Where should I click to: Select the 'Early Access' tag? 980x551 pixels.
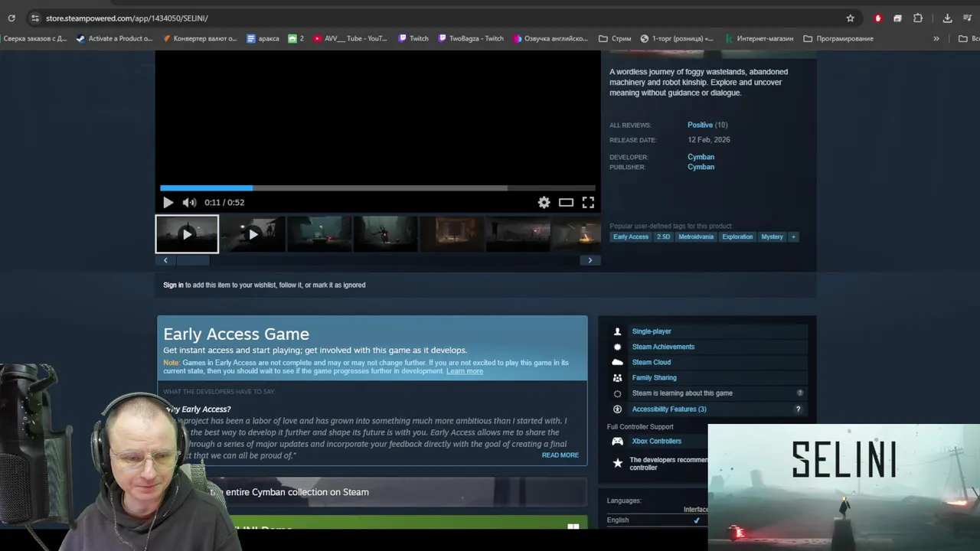[631, 236]
